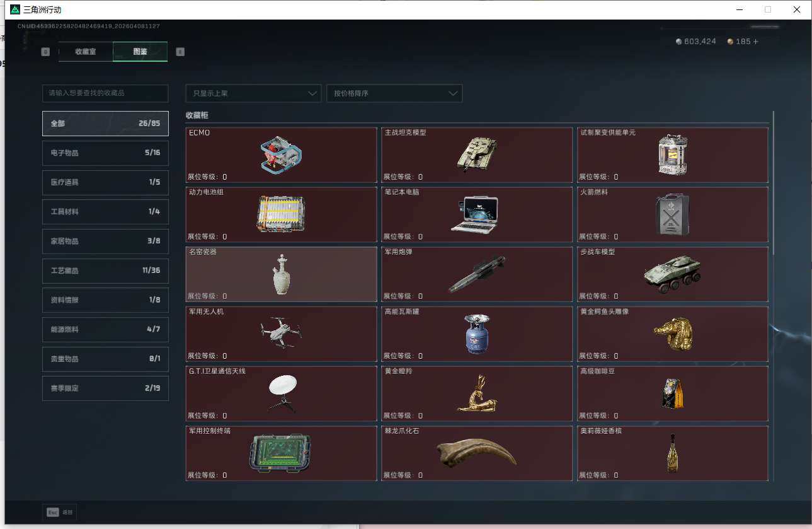Open the 家居物品 category
The width and height of the screenshot is (812, 529).
click(x=105, y=241)
